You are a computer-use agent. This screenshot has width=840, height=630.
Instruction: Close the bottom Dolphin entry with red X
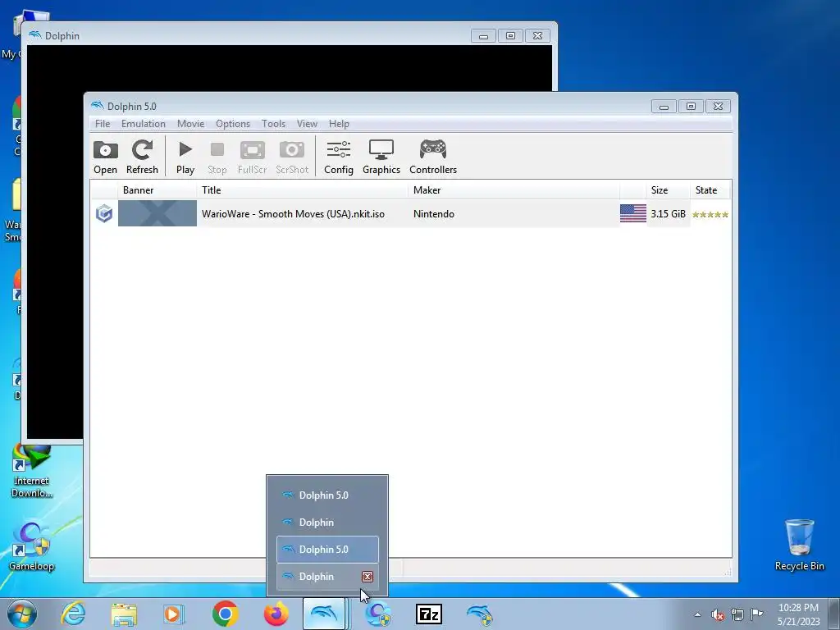367,577
